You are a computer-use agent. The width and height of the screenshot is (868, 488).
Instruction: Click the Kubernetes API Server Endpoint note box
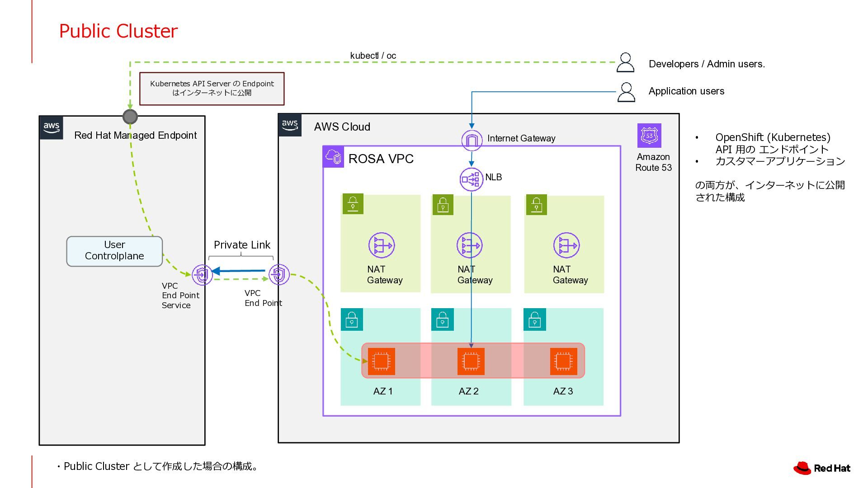[x=212, y=89]
